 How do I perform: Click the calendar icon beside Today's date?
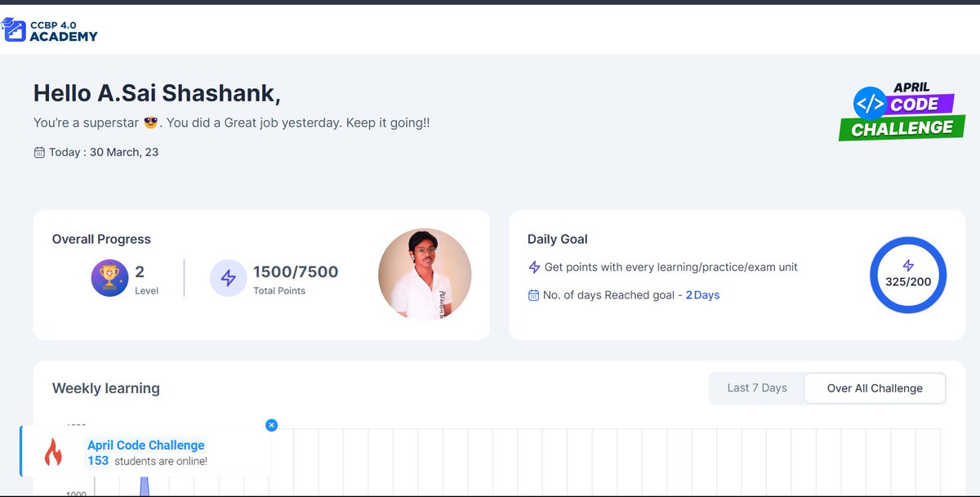pyautogui.click(x=39, y=152)
